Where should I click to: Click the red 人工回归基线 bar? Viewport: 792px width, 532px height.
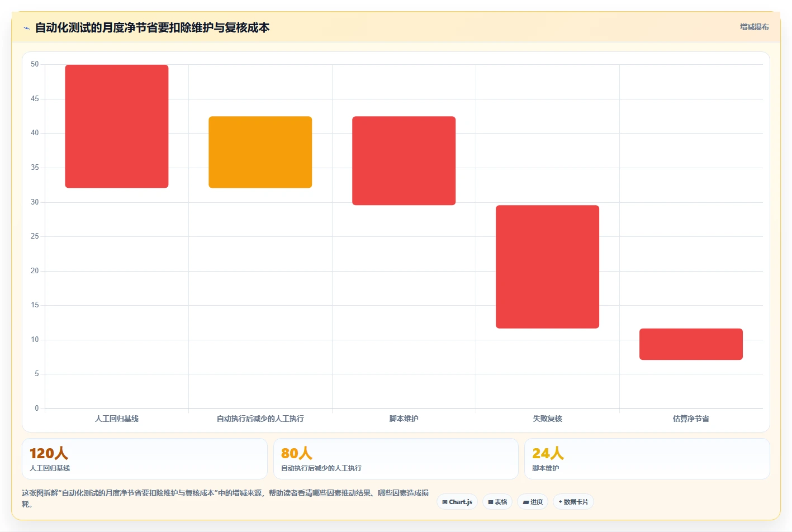point(117,126)
